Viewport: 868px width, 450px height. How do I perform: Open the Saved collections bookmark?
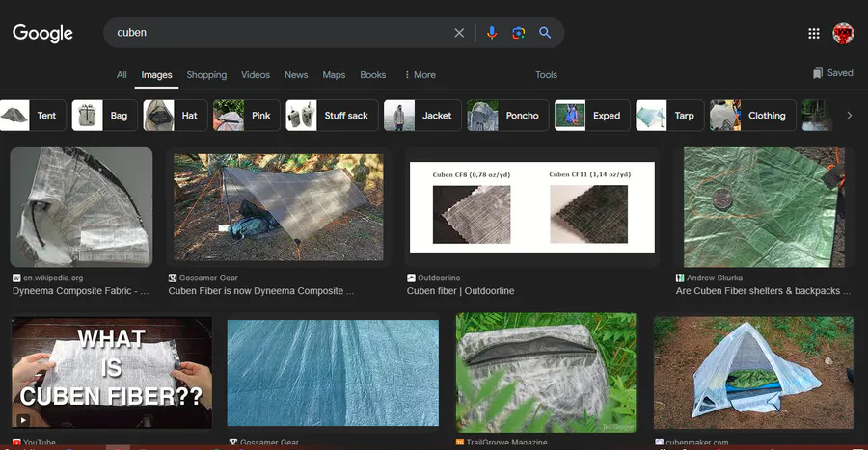coord(832,73)
